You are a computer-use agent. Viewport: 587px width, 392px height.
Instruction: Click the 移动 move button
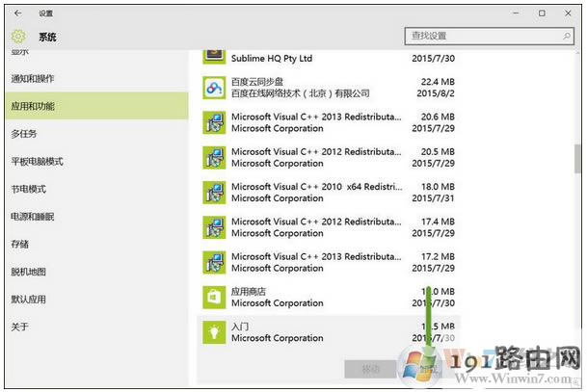click(370, 369)
